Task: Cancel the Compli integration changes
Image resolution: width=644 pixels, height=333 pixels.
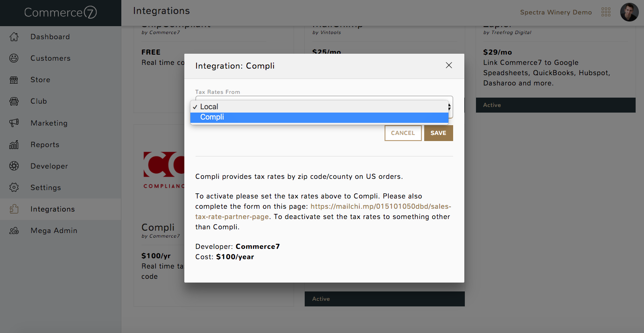Action: [x=403, y=133]
